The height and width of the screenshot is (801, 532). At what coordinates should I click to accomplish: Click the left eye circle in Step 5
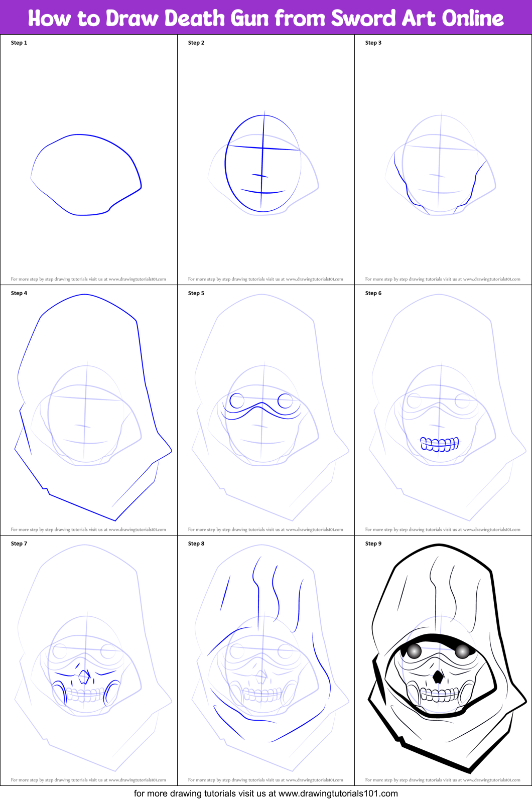(237, 400)
